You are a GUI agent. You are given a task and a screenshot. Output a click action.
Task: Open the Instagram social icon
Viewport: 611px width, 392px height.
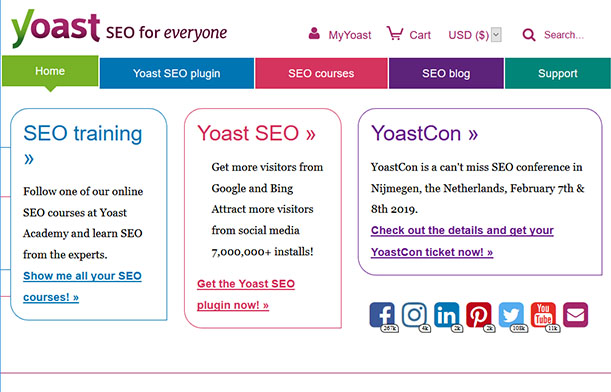[414, 314]
